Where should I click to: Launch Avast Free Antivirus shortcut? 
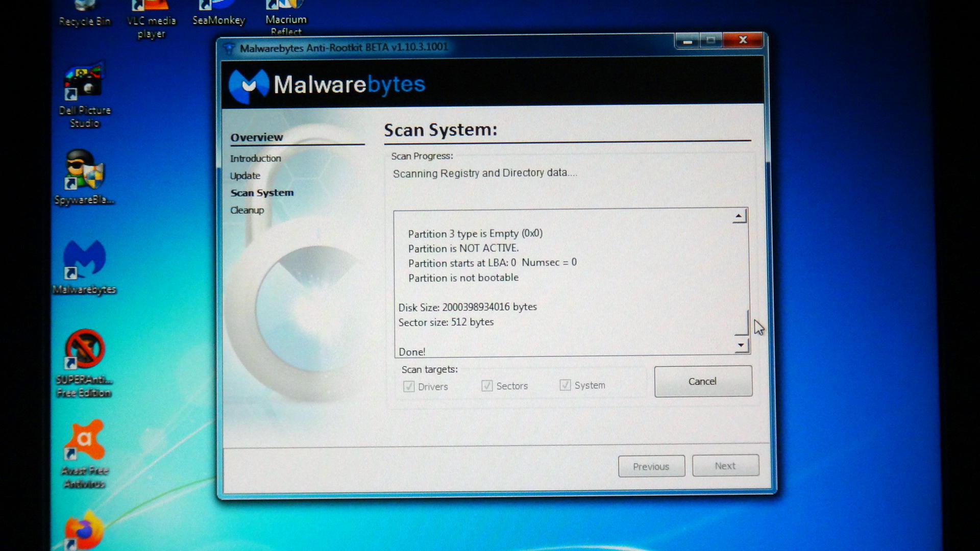pyautogui.click(x=85, y=454)
